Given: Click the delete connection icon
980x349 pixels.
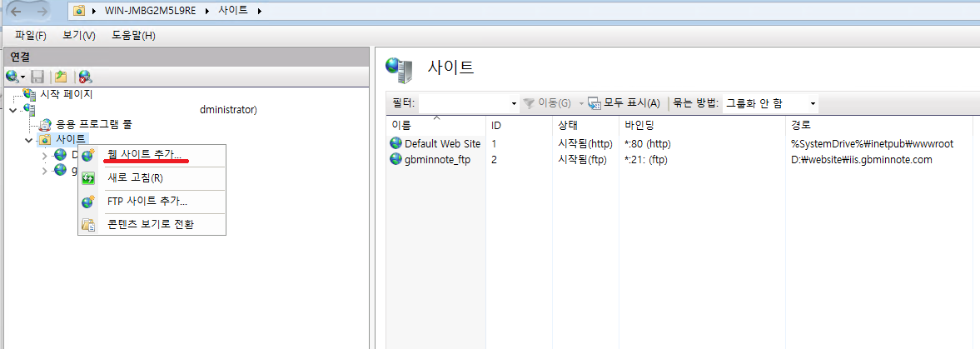Looking at the screenshot, I should pyautogui.click(x=85, y=77).
